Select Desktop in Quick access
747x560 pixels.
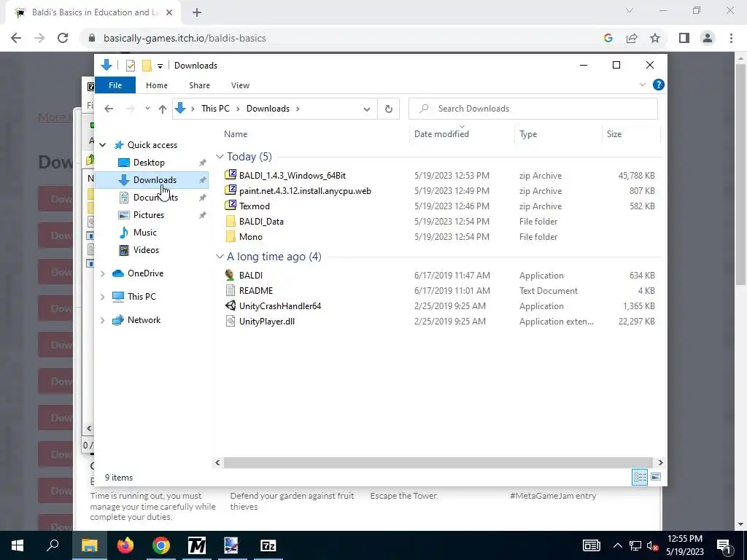tap(149, 163)
